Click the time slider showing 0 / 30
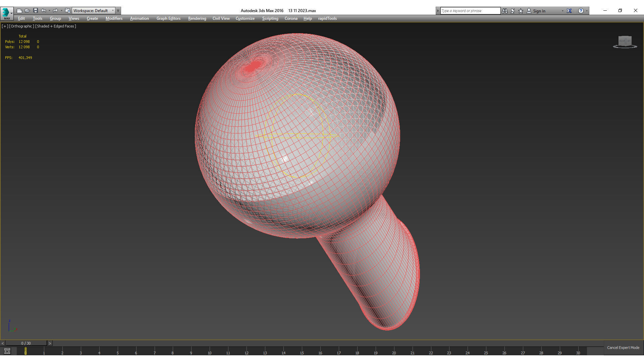 tap(26, 343)
